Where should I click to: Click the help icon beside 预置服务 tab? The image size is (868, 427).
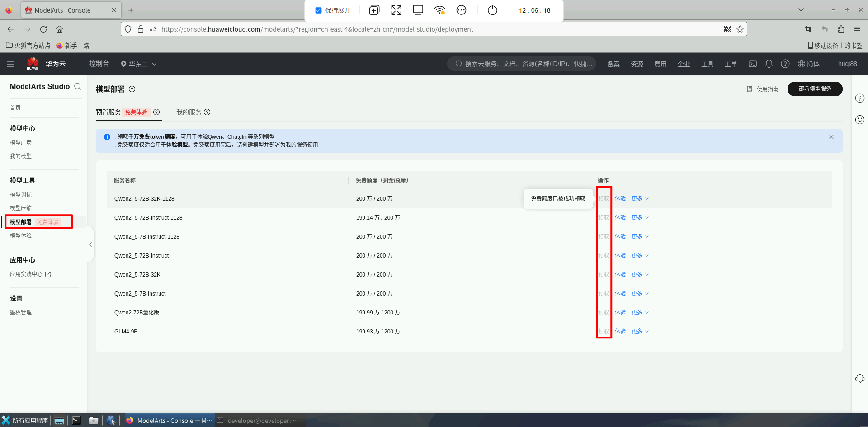click(156, 112)
